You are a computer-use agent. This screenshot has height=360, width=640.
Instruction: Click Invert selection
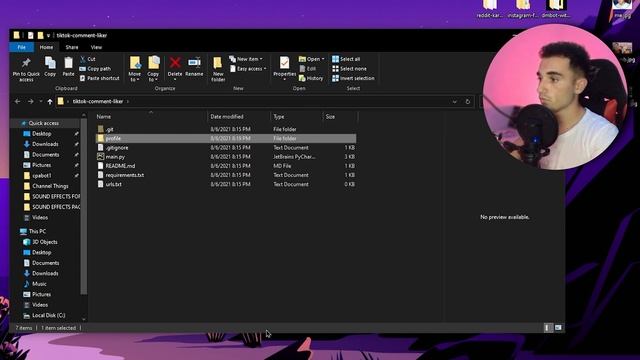(x=353, y=78)
